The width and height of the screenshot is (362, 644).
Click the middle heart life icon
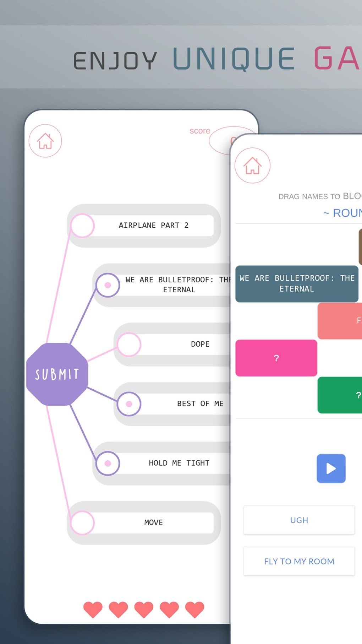point(144,610)
